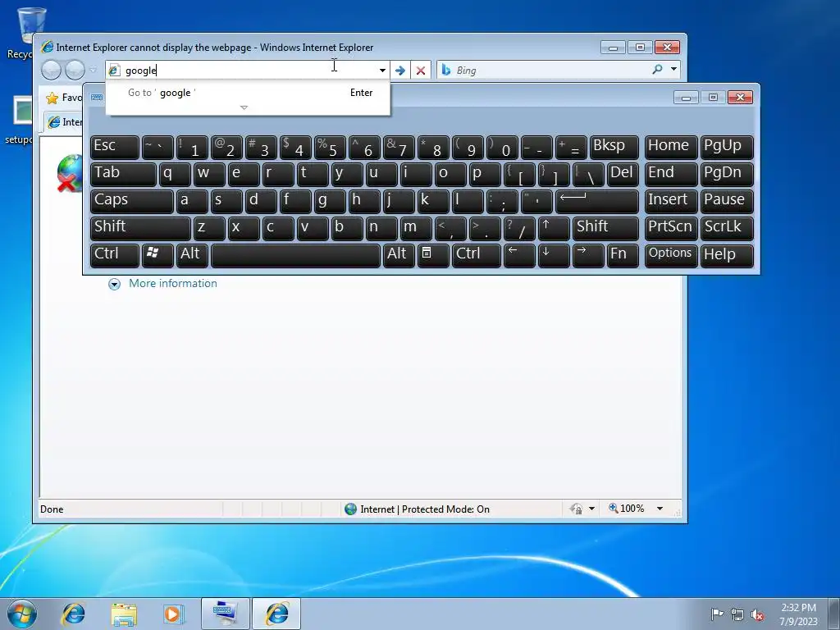Toggle the Fn key on keyboard
840x630 pixels.
pos(623,254)
